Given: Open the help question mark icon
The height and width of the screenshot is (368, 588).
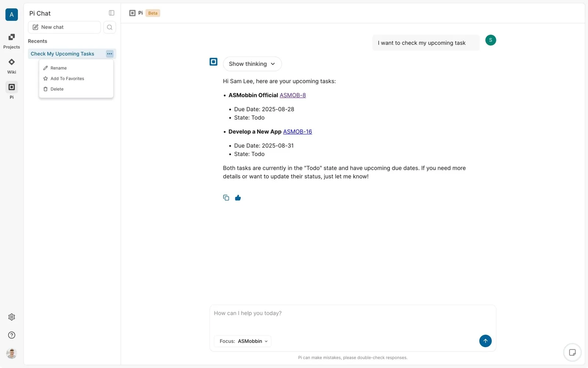Looking at the screenshot, I should [11, 335].
